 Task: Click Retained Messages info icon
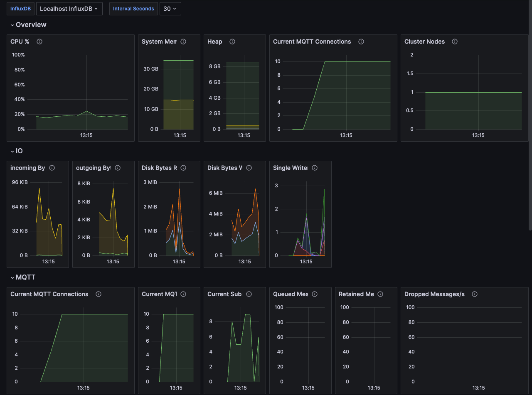380,294
